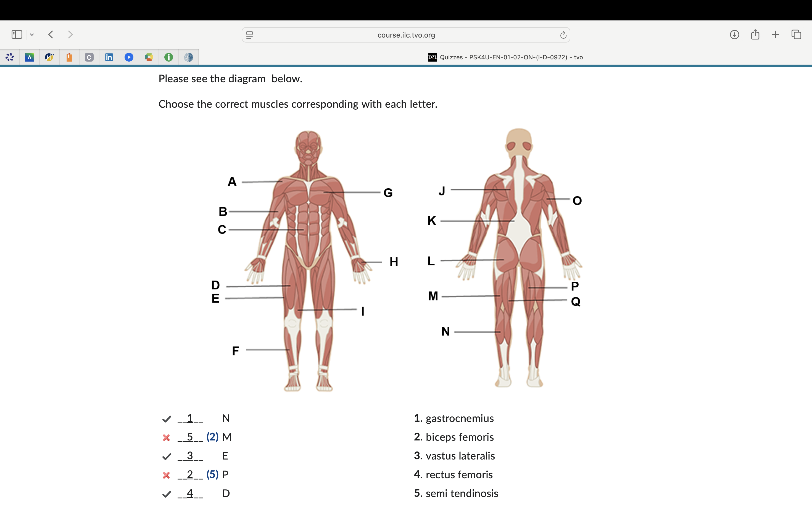Open the pinned tab with the blue-green caret icon
Viewport: 812px width, 528px height.
point(30,57)
